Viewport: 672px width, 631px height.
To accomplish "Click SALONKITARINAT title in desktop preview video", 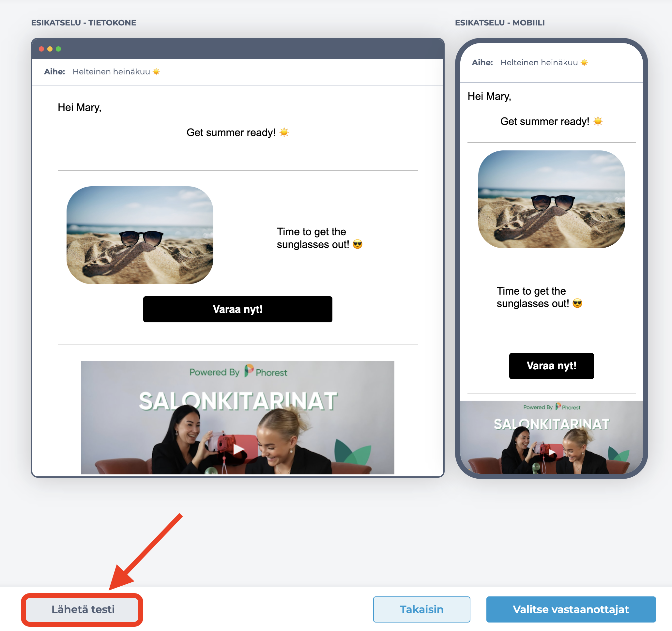I will (x=238, y=401).
